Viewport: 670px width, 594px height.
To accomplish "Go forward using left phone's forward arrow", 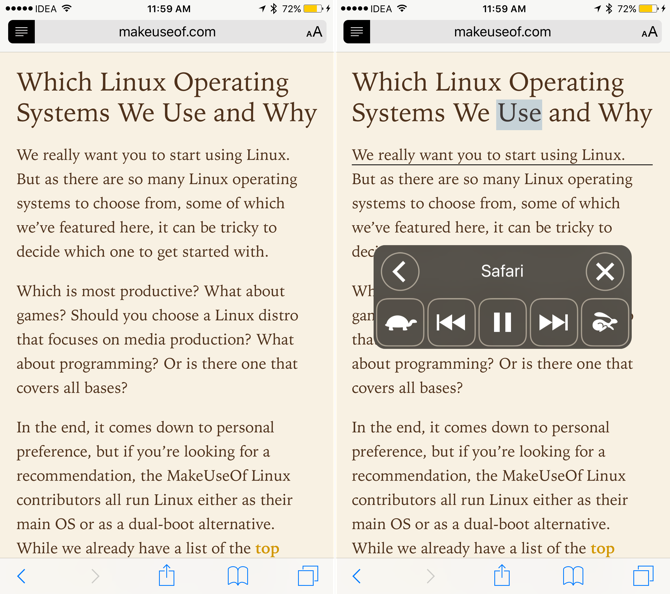I will [95, 576].
